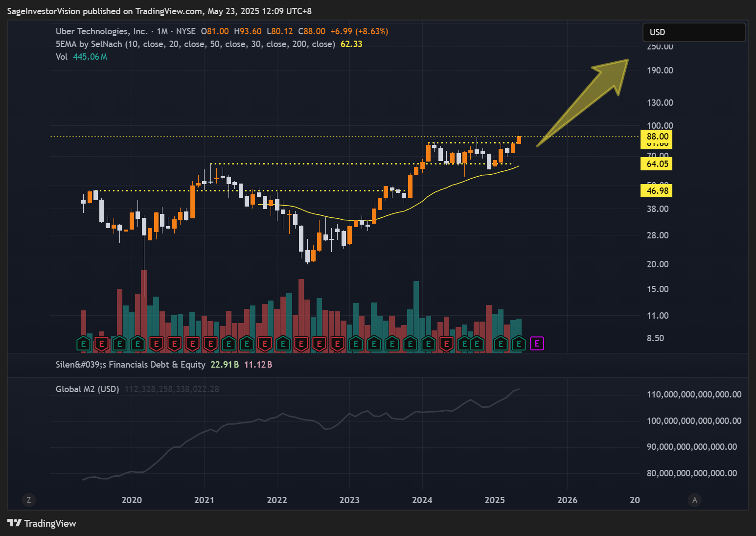Click the 80,000,000,000,000.00 M2 axis label
The image size is (756, 536).
tap(692, 473)
